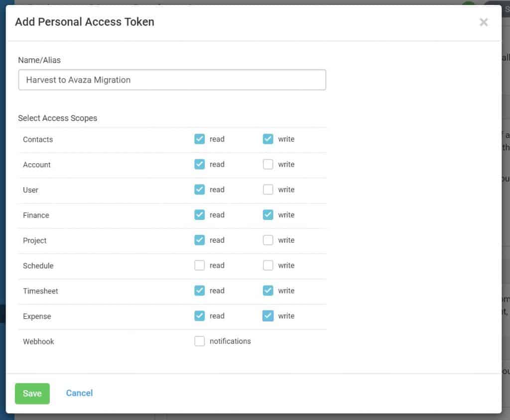Cancel adding the access token
Screen dimensions: 510x420
coord(79,393)
